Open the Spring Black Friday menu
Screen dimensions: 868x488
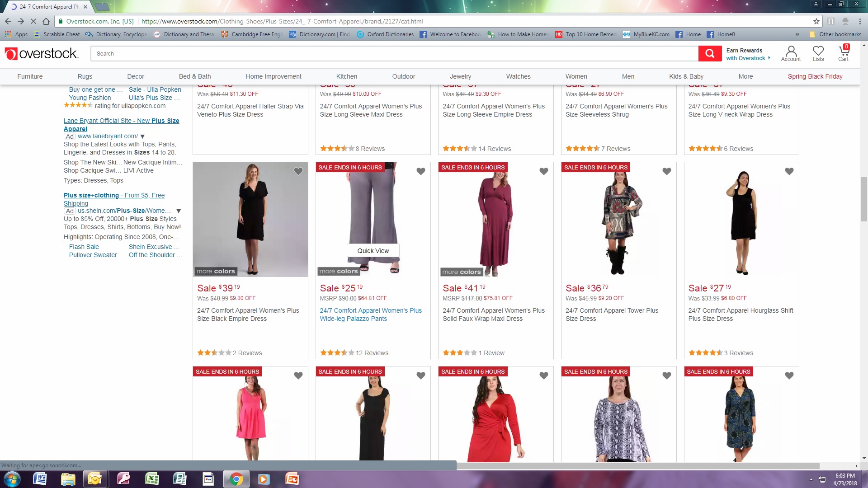pyautogui.click(x=815, y=76)
